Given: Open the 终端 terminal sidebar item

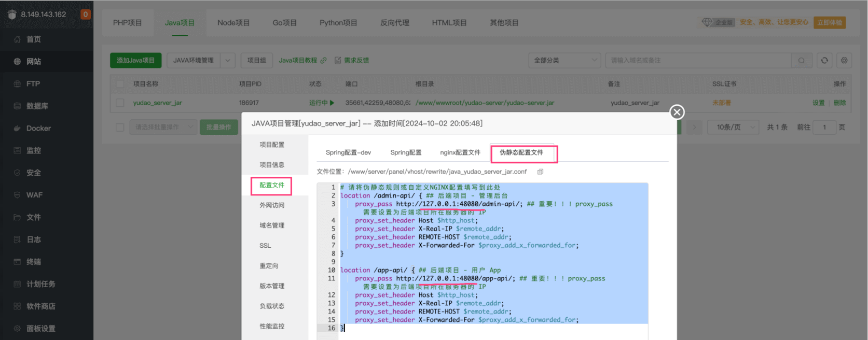Looking at the screenshot, I should [34, 262].
